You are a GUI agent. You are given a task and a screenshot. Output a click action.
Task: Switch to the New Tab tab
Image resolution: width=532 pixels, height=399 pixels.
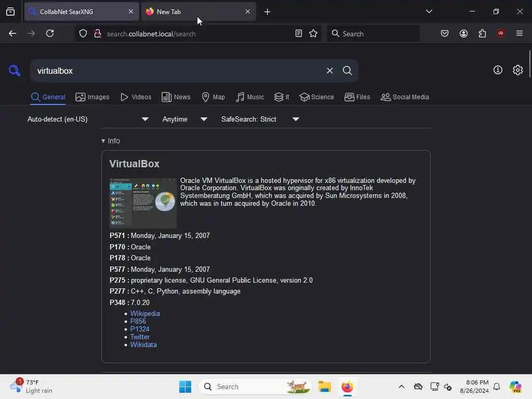[x=198, y=11]
